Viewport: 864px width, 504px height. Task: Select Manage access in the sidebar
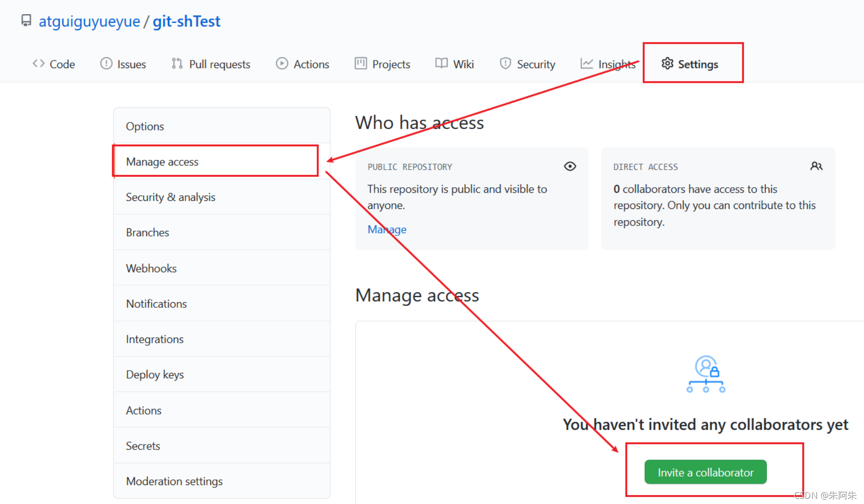(x=221, y=162)
